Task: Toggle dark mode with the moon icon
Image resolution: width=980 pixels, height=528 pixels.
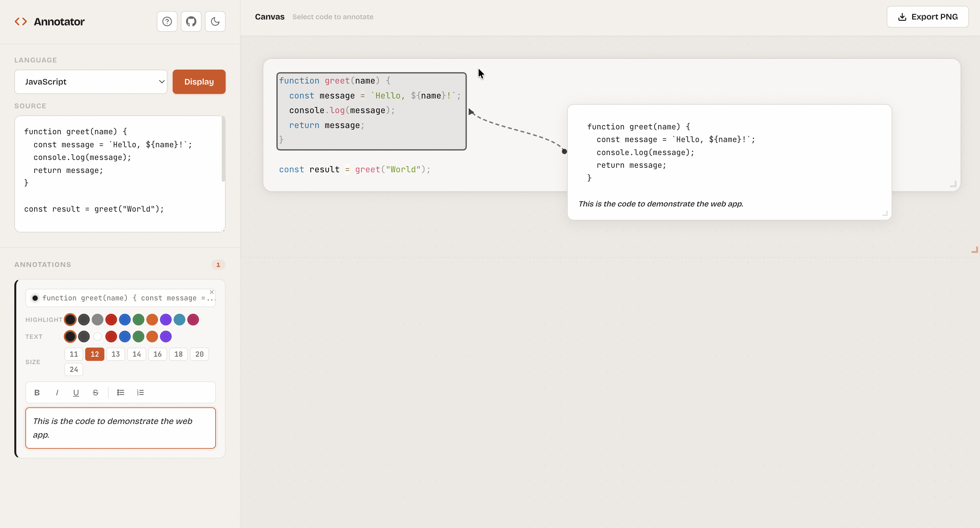Action: pyautogui.click(x=215, y=21)
